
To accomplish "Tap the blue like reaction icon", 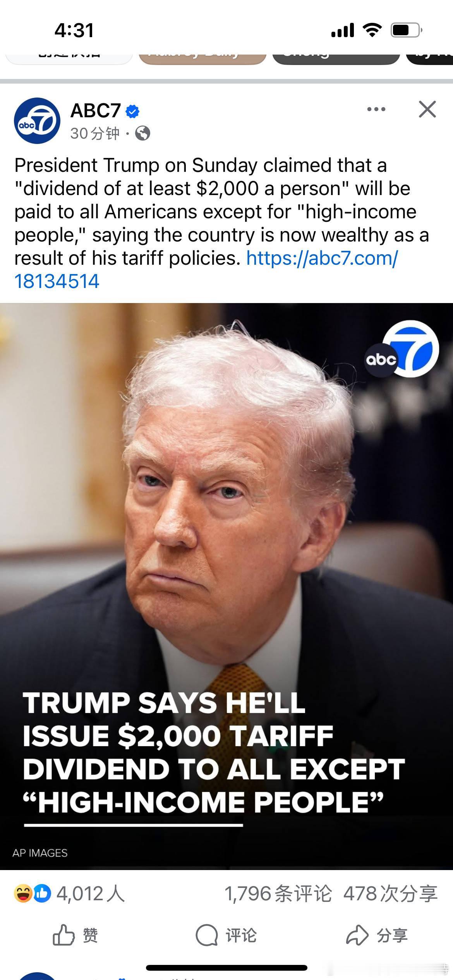I will 42,894.
